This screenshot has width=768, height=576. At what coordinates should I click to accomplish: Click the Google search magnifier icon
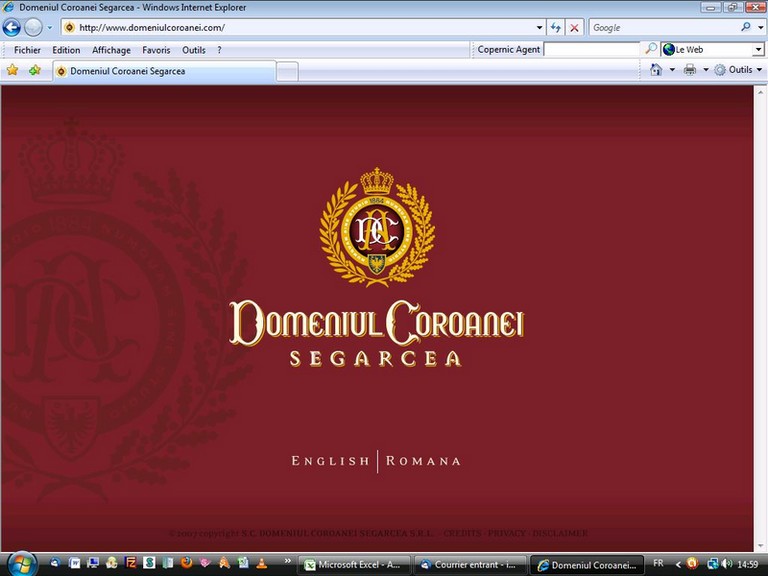746,28
